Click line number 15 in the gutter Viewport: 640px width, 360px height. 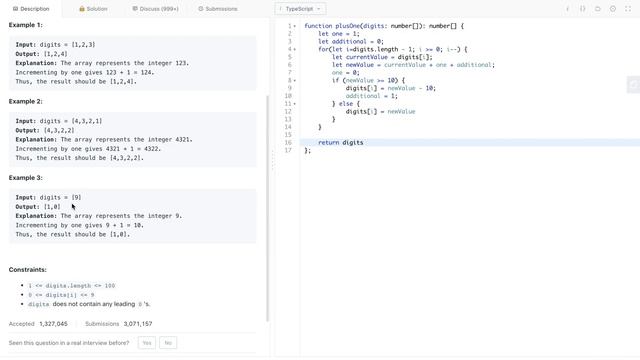click(288, 135)
